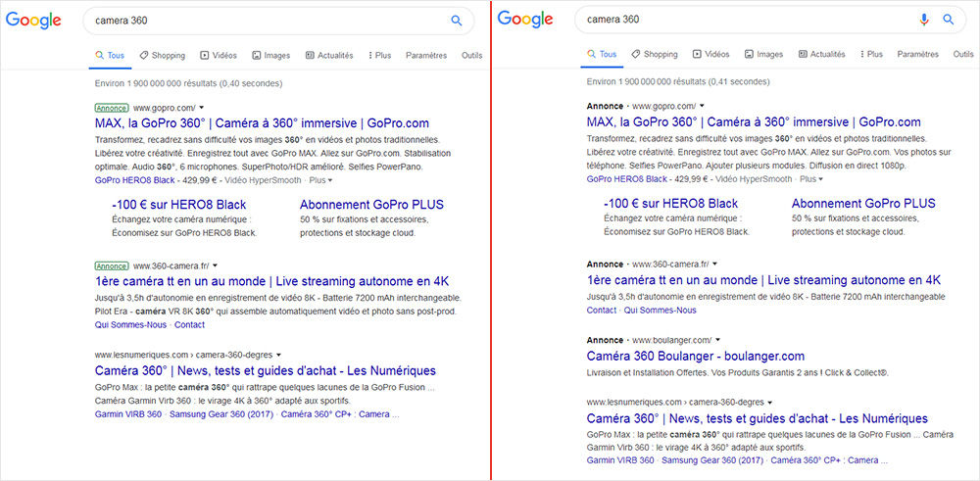Open the Actualités tab in the left panel
This screenshot has width=980, height=481.
point(329,55)
